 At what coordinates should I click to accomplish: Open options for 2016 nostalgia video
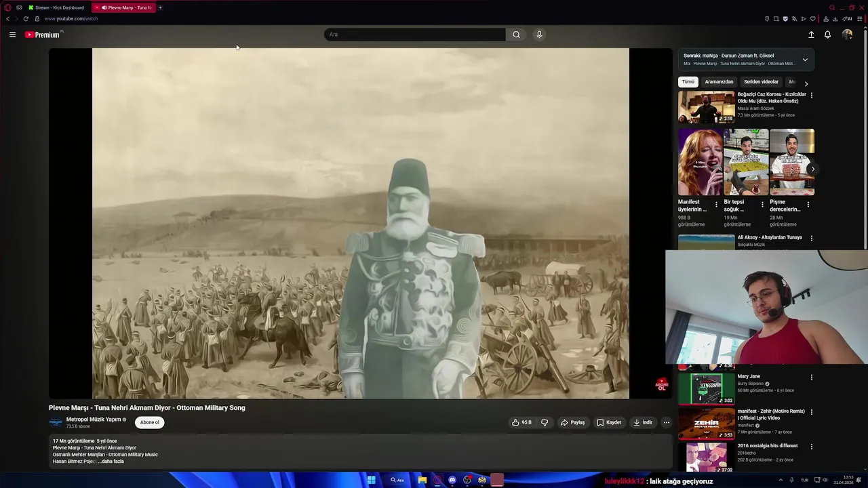[812, 447]
